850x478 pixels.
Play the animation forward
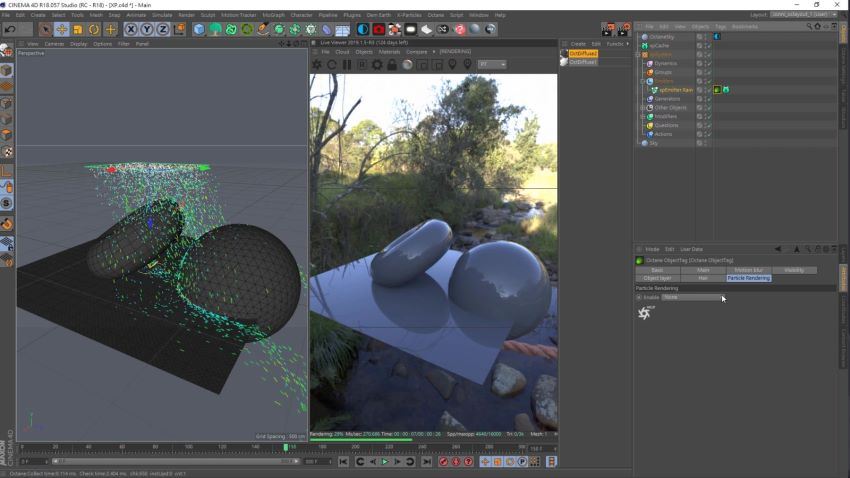tap(385, 462)
